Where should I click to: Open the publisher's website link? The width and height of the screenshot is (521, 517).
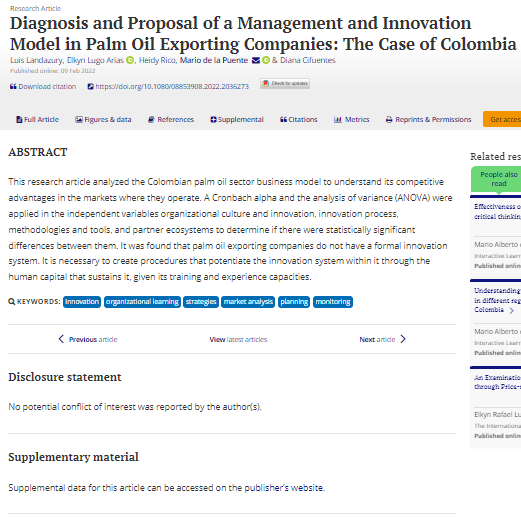[x=284, y=488]
